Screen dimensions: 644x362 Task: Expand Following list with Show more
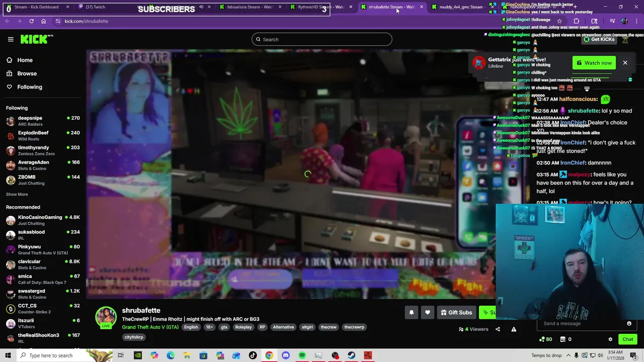point(17,194)
